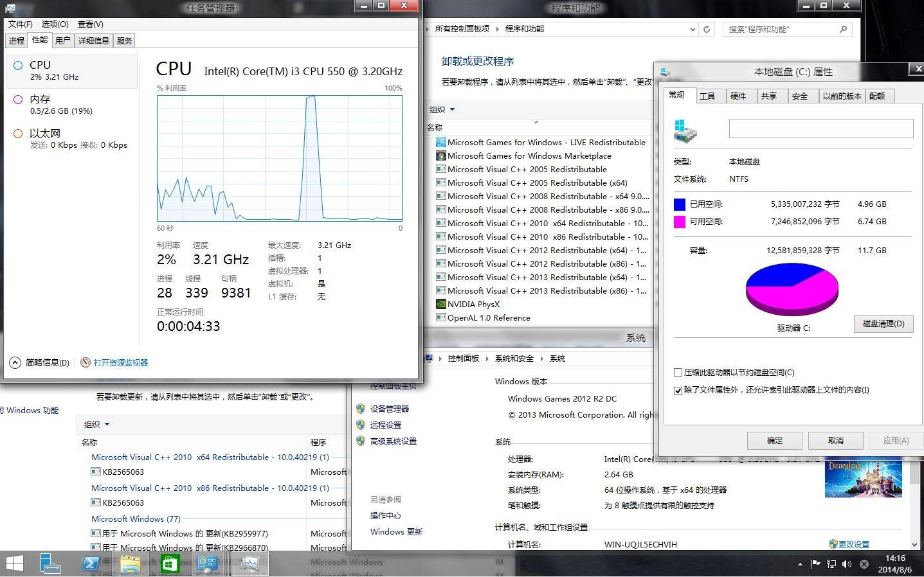Click shield icon beside 远程设置
This screenshot has height=577, width=924.
(361, 425)
